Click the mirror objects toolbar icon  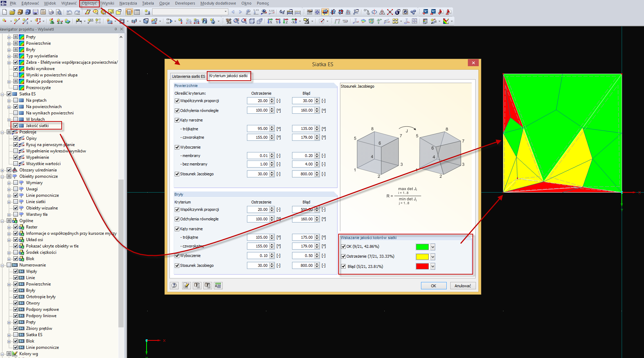(382, 12)
